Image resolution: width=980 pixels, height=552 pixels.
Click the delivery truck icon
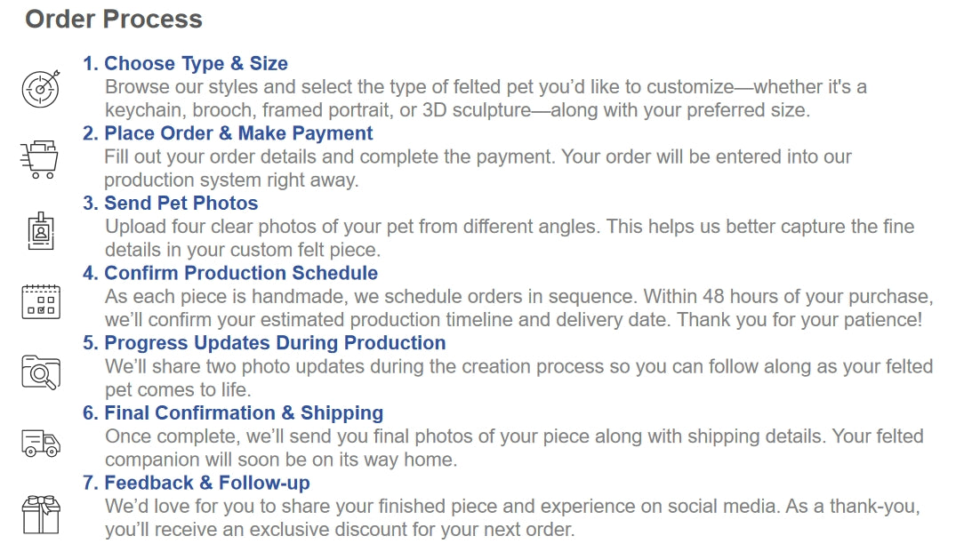[40, 442]
